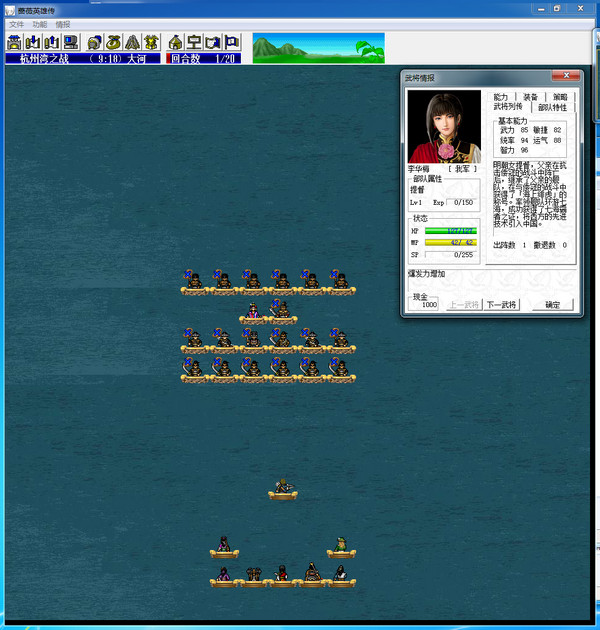Click the landscape banner image

318,48
